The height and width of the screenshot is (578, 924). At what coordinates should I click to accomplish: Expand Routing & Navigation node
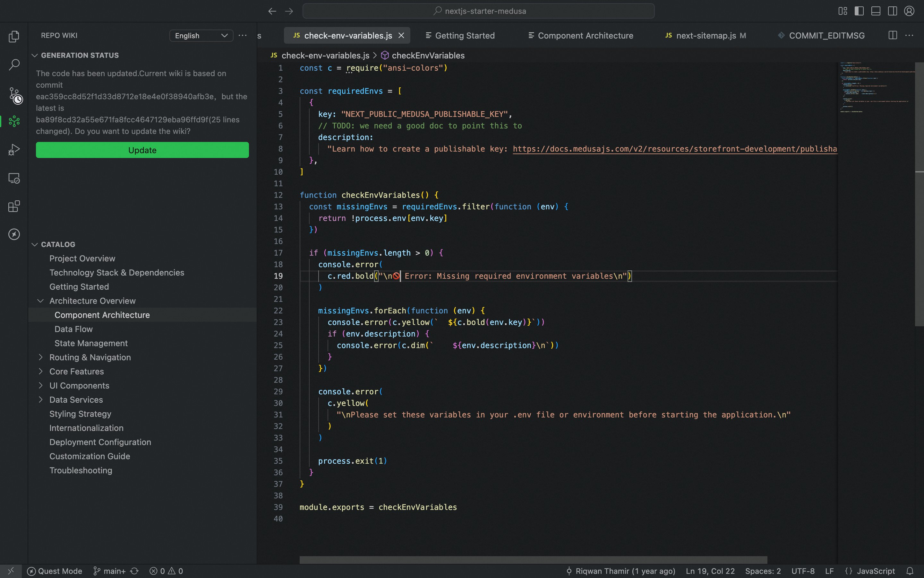point(40,357)
